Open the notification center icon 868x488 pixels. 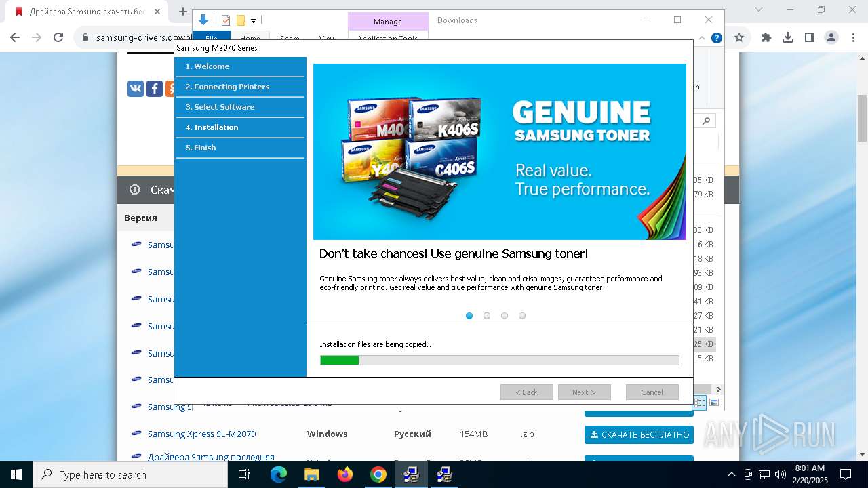coord(846,474)
